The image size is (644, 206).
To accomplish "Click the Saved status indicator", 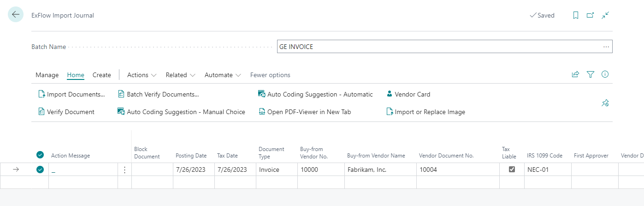I will (542, 15).
